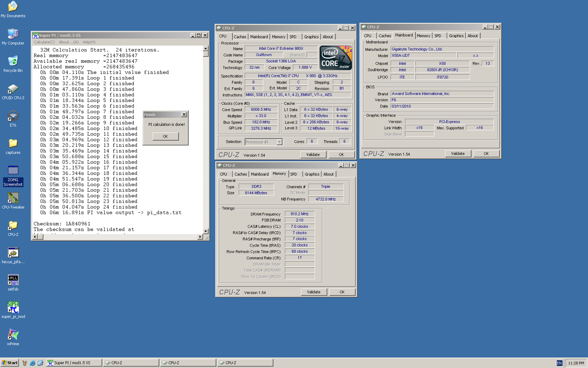Click DRAM Frequency 910.2 MHz field

tap(300, 214)
